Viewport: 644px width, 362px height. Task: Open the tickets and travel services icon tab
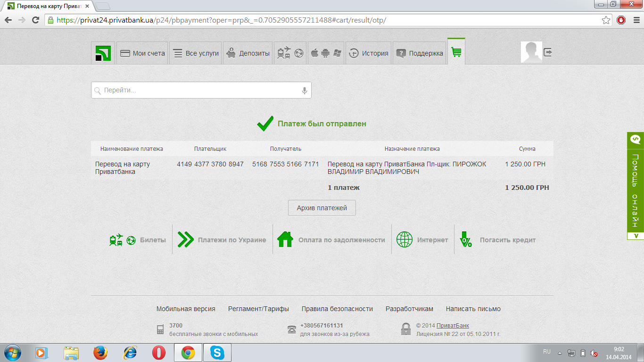[290, 53]
